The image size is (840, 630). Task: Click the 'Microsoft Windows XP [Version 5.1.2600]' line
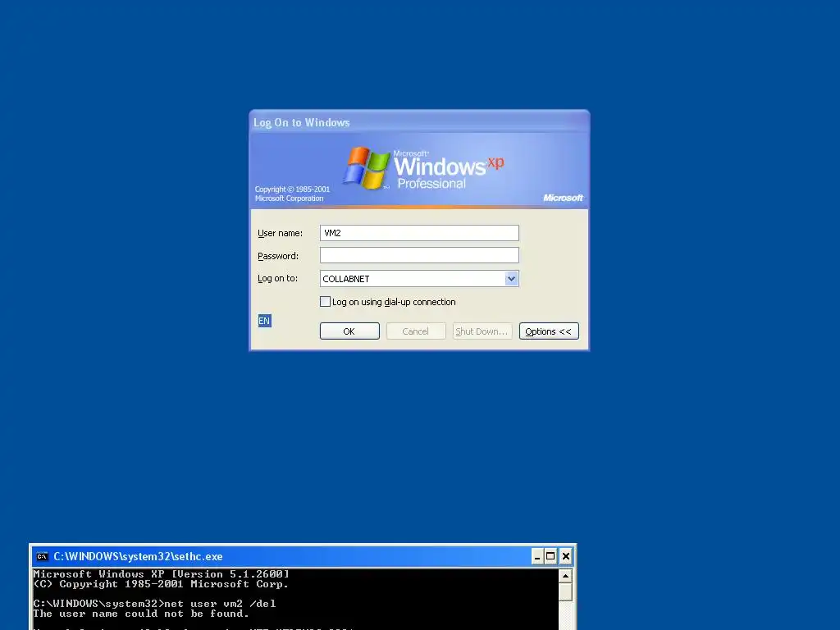[x=162, y=573]
